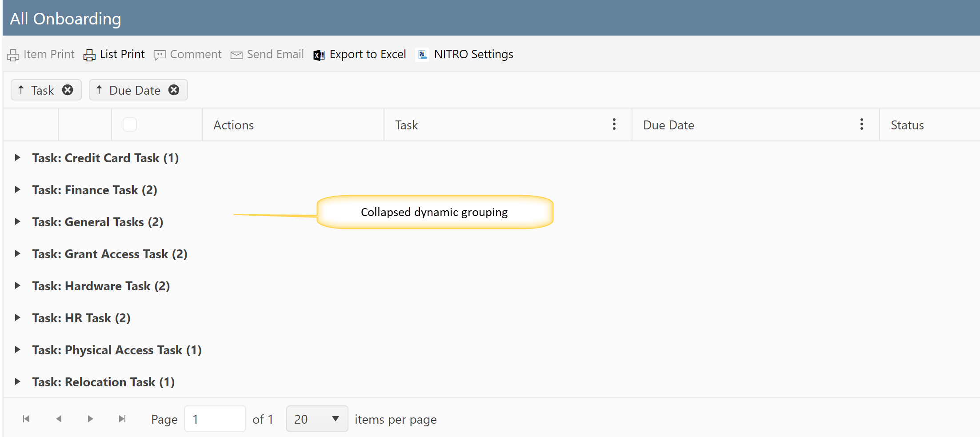
Task: Click 'Task: Finance Task (2)' text
Action: [95, 190]
